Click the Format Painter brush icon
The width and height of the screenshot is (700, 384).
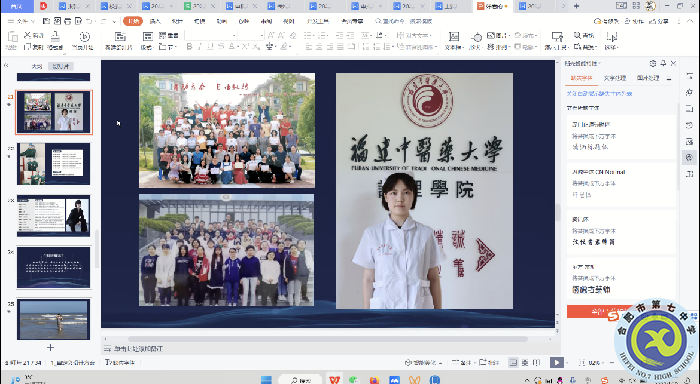[x=55, y=37]
